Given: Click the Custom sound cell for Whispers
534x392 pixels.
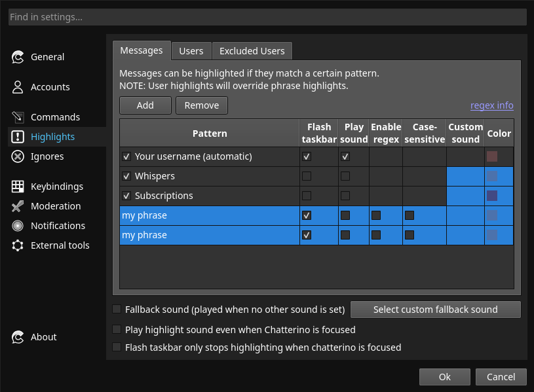Looking at the screenshot, I should click(x=466, y=176).
